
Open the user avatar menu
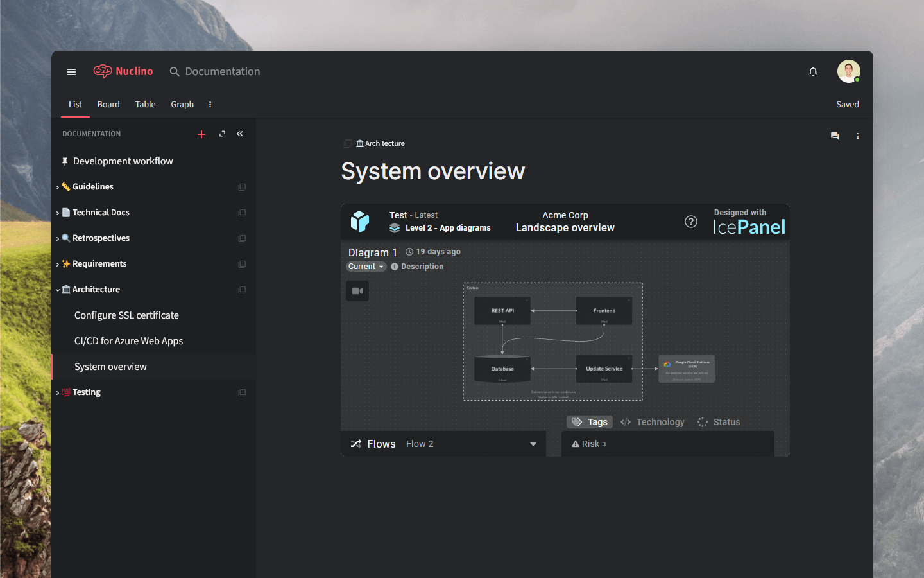pos(848,71)
